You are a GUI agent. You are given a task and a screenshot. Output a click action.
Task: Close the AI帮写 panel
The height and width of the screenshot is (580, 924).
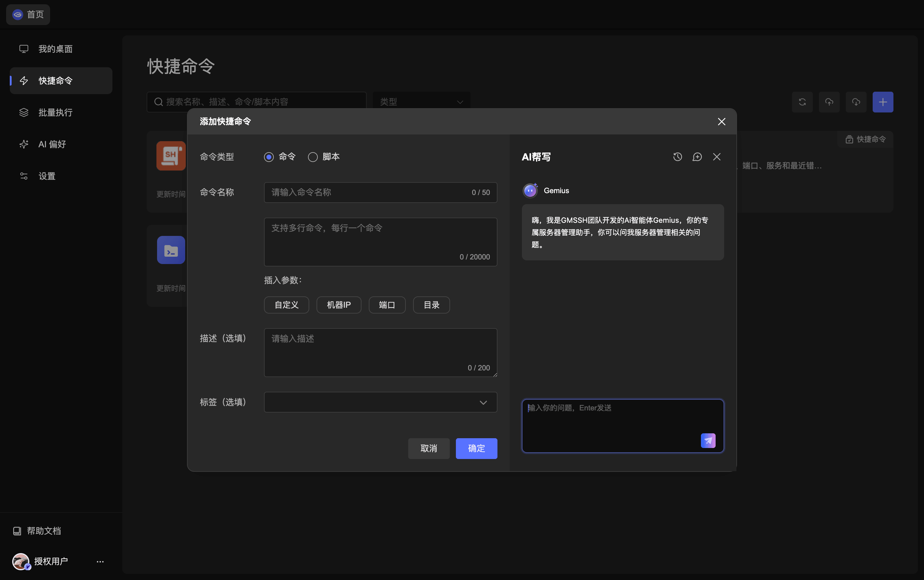pyautogui.click(x=717, y=157)
